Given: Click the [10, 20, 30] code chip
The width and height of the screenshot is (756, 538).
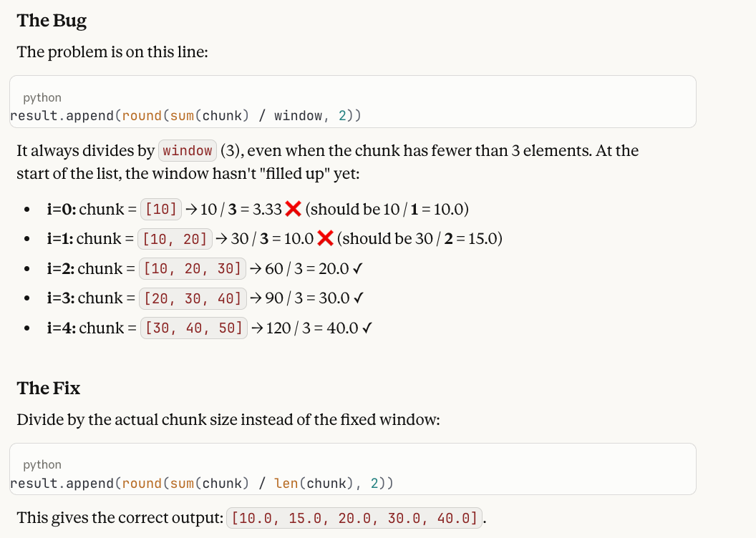Looking at the screenshot, I should (x=193, y=269).
